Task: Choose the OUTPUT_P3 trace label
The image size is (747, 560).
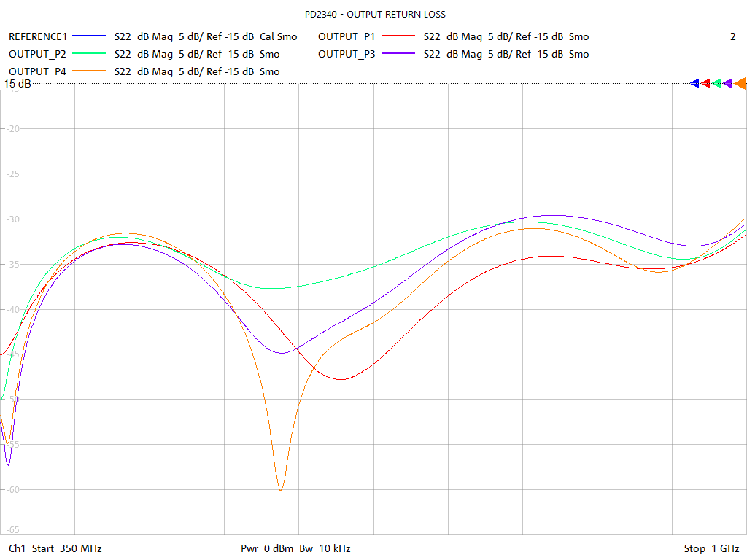Action: coord(347,54)
